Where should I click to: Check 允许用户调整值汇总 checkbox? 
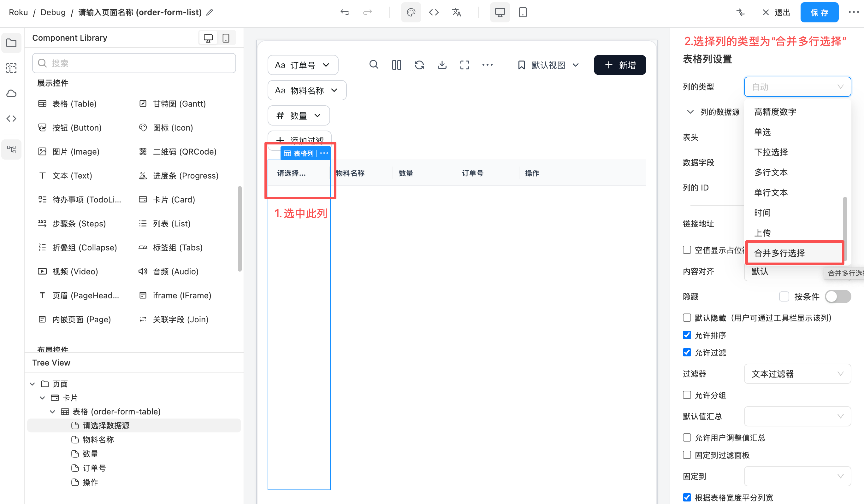pos(687,437)
